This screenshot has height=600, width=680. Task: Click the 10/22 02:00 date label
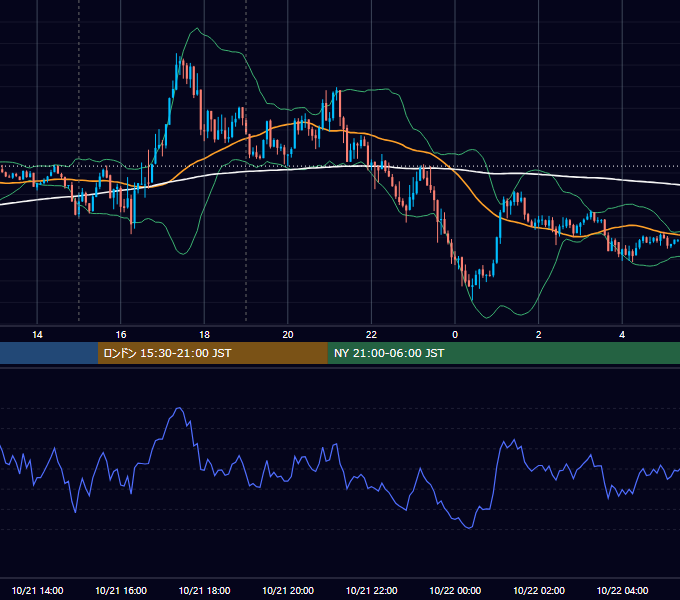click(539, 590)
